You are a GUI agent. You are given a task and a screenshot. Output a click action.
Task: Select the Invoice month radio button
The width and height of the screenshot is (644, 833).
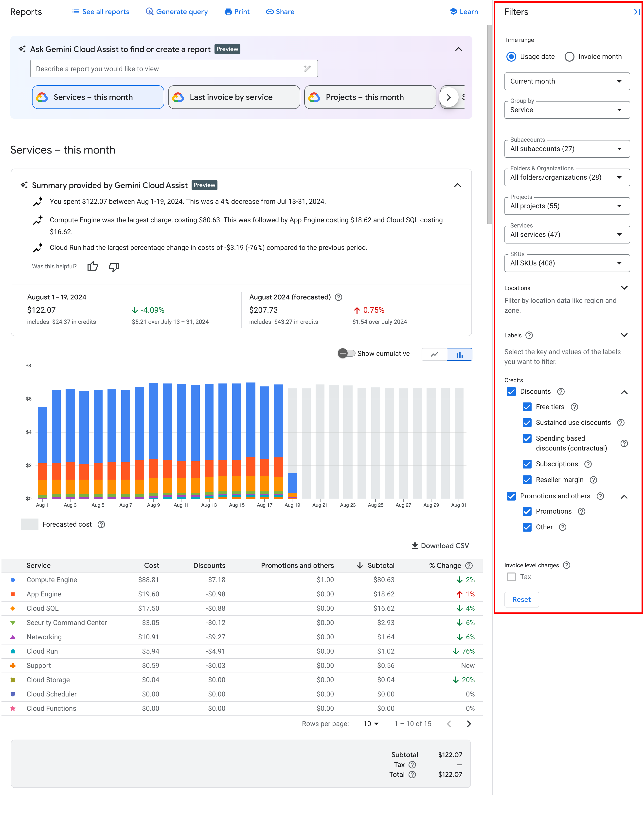[570, 56]
